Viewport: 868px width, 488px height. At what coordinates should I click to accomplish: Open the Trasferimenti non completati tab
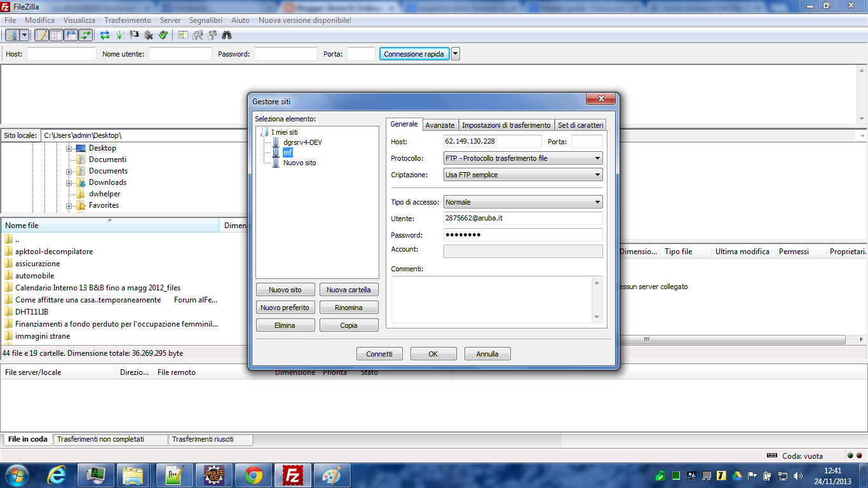[x=109, y=439]
